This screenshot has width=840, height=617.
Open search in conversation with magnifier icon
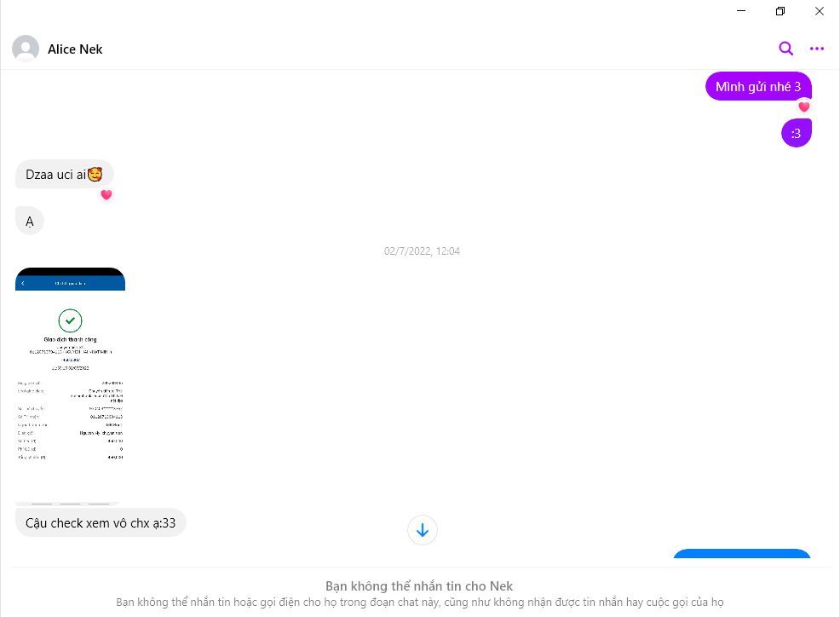point(785,49)
